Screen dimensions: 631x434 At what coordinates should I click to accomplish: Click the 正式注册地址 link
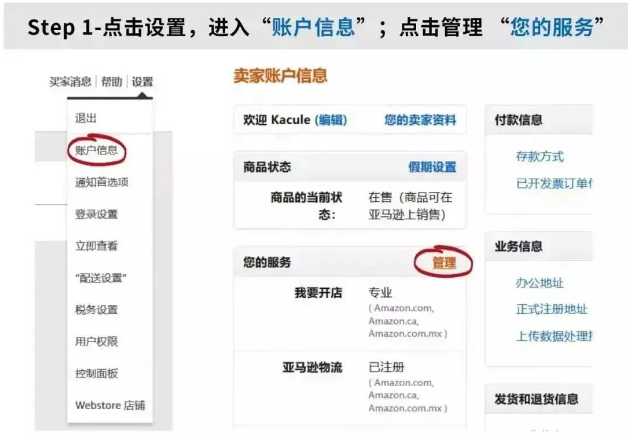point(552,310)
